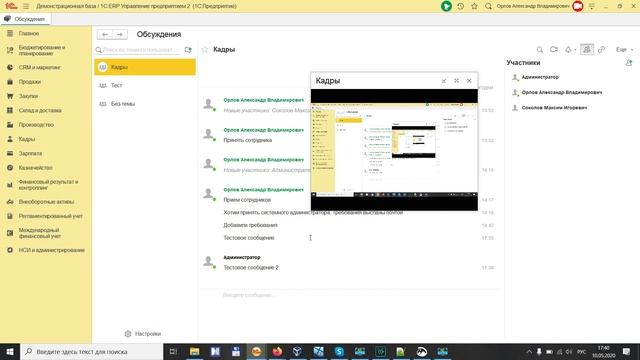Image resolution: width=640 pixels, height=360 pixels.
Task: Close the Кадры video popup
Action: [469, 81]
